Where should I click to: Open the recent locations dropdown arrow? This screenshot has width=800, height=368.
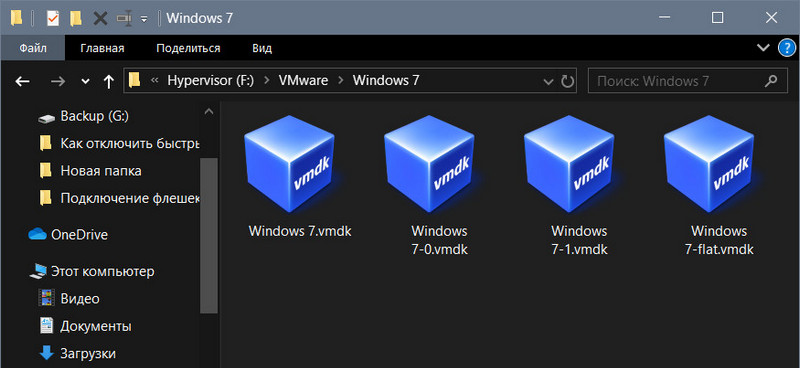[86, 82]
